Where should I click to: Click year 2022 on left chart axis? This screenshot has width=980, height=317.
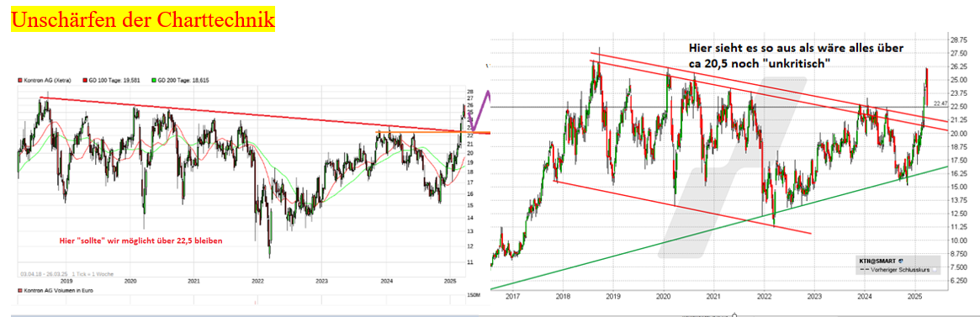coord(258,282)
